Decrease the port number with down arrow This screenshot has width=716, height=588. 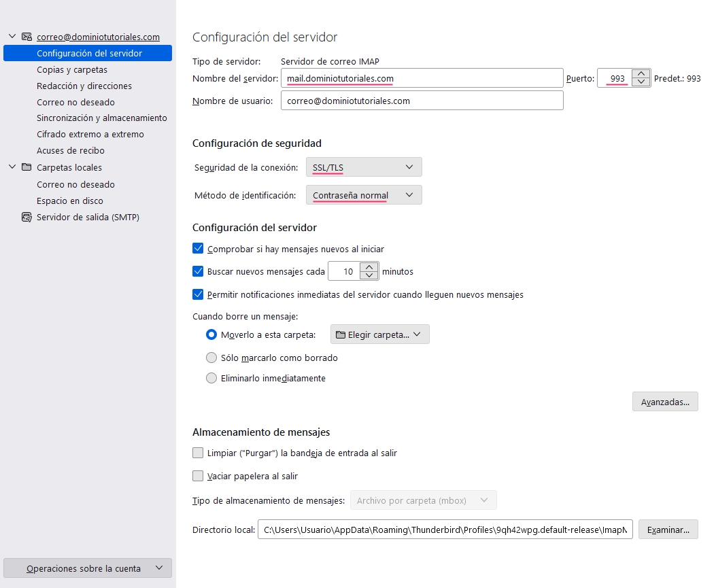(x=641, y=82)
